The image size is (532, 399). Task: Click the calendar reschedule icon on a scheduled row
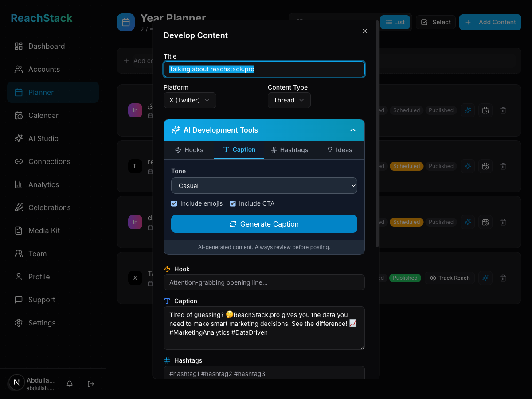[485, 166]
